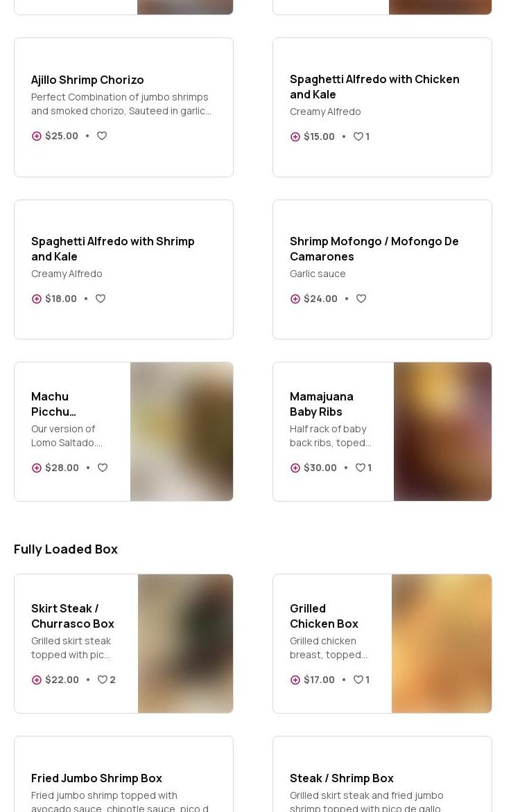This screenshot has height=812, width=520.
Task: Add Grilled Chicken Box to order
Action: click(295, 680)
